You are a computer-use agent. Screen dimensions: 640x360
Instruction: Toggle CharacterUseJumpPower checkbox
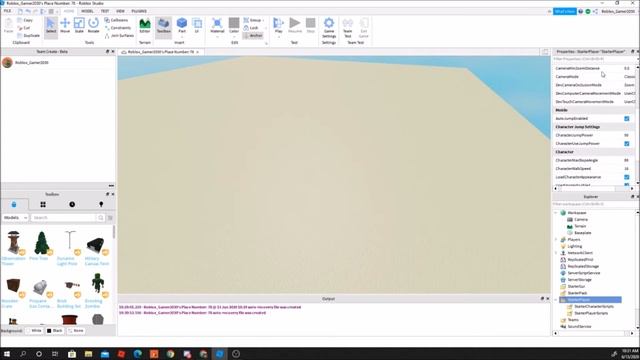coord(627,144)
